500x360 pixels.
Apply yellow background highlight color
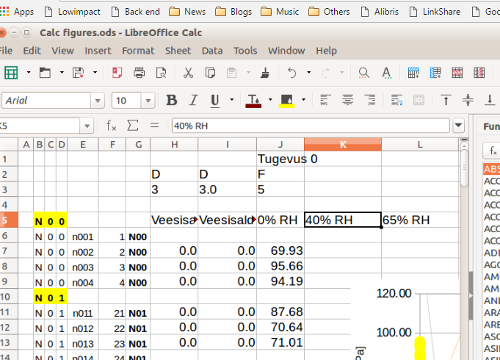(x=287, y=100)
